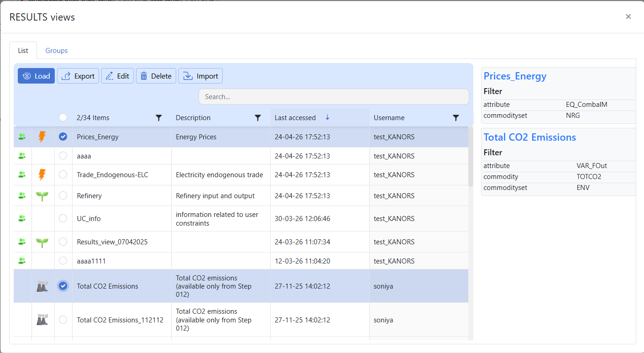
Task: Open the Description column filter
Action: (x=258, y=118)
